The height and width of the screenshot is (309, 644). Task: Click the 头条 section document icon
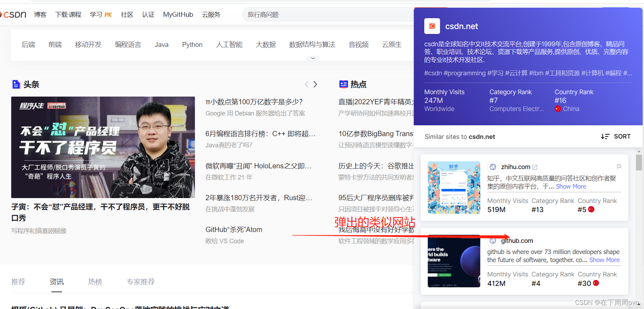click(16, 84)
